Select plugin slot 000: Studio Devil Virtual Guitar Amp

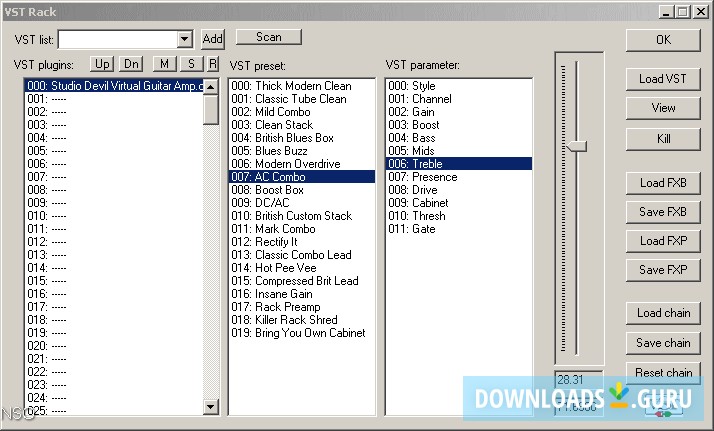coord(114,86)
